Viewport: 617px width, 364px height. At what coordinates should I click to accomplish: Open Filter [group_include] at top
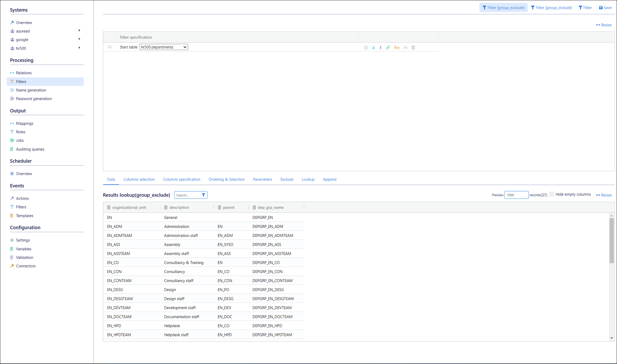tap(551, 8)
